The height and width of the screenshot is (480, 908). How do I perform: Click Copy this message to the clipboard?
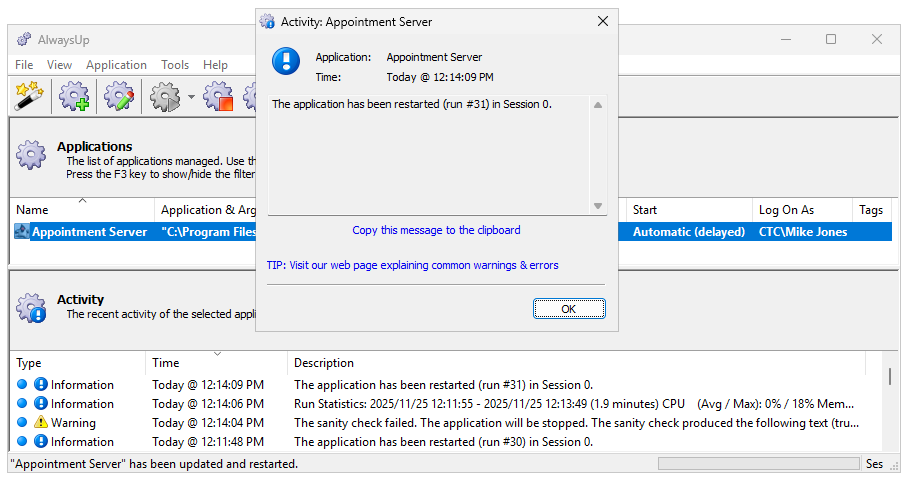coord(436,230)
